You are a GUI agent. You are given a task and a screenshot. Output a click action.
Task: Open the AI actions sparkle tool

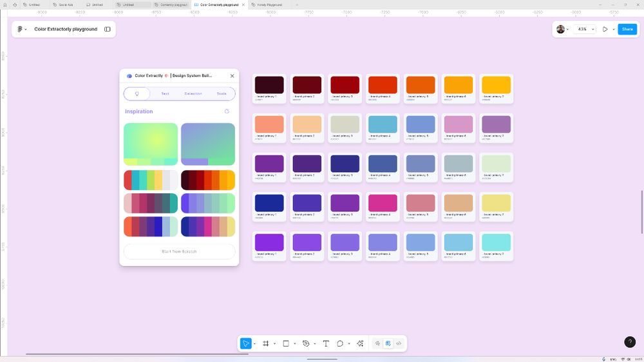[x=360, y=343]
